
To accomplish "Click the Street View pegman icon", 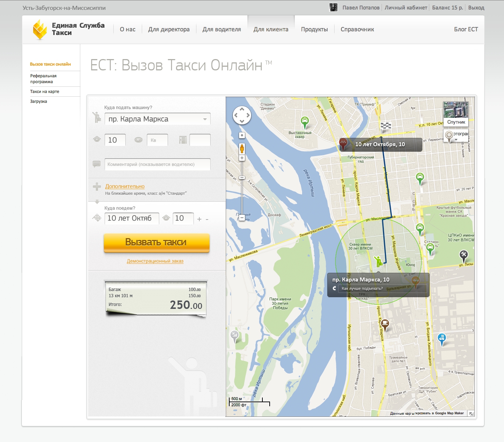I will 242,148.
